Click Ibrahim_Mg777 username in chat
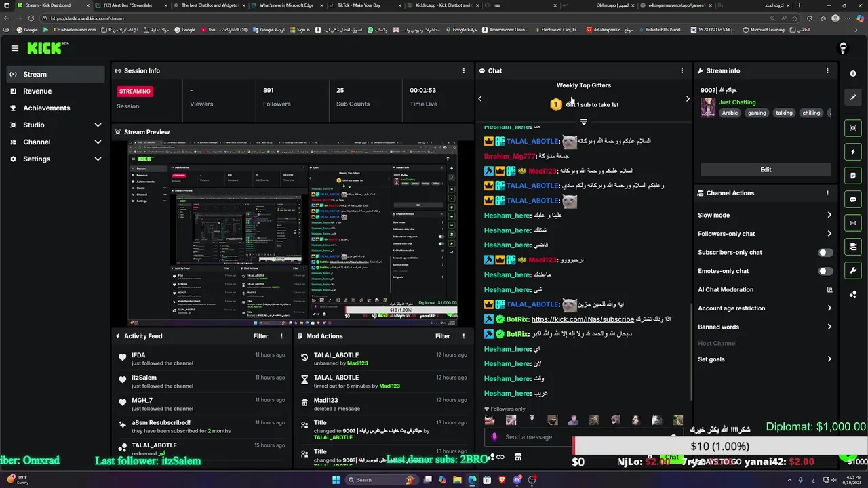 pos(510,156)
